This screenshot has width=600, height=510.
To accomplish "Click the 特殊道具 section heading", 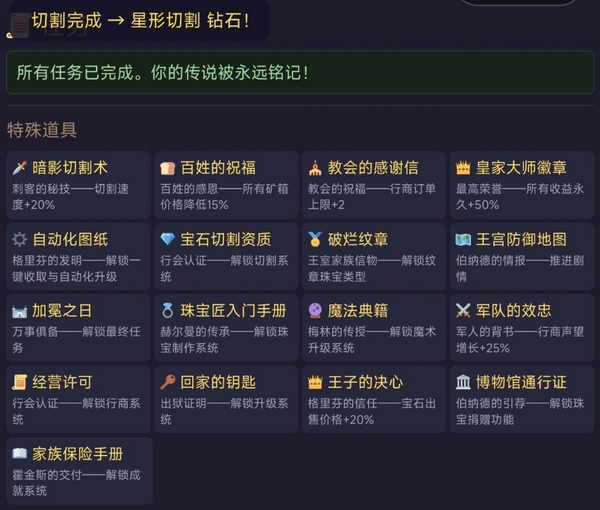I will click(x=42, y=130).
